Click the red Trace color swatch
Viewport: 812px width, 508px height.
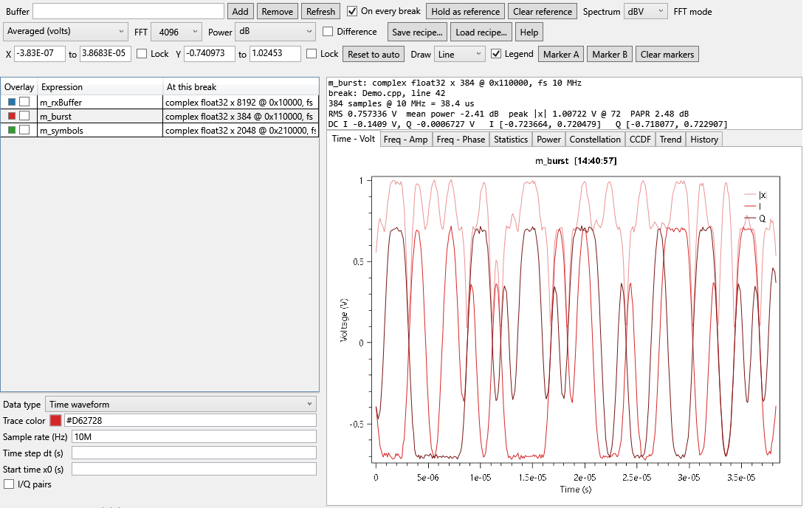(55, 420)
